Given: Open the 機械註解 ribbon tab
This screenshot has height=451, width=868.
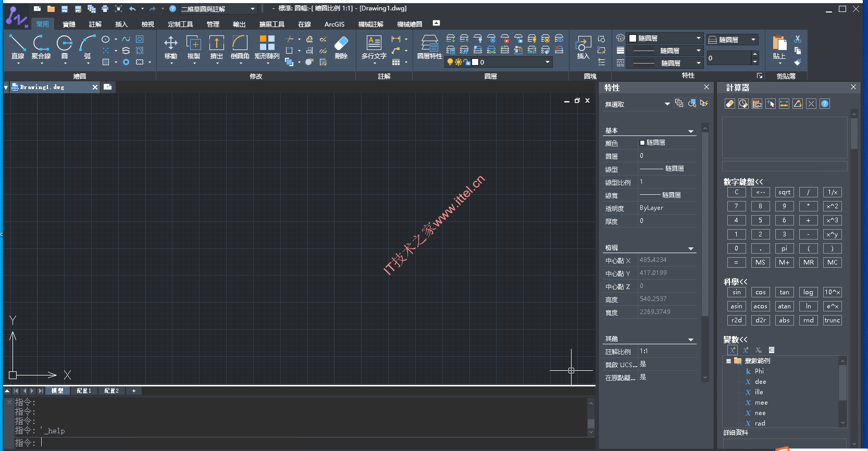Looking at the screenshot, I should pos(371,24).
